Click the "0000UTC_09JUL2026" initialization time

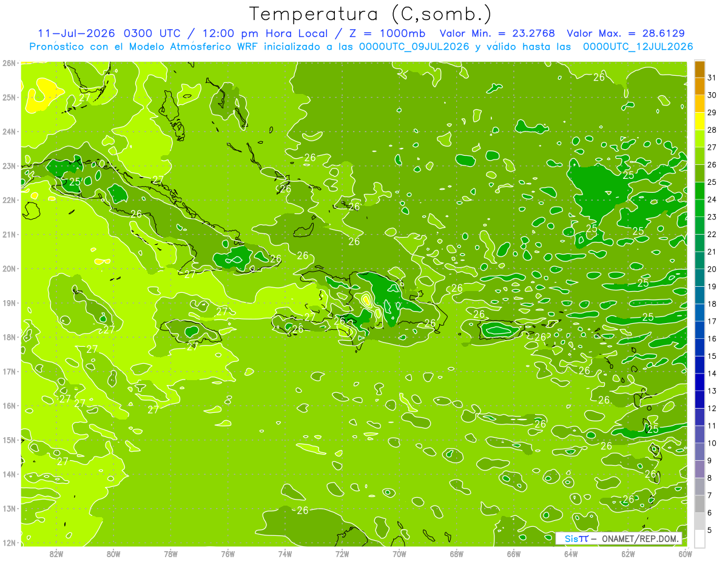pyautogui.click(x=415, y=46)
